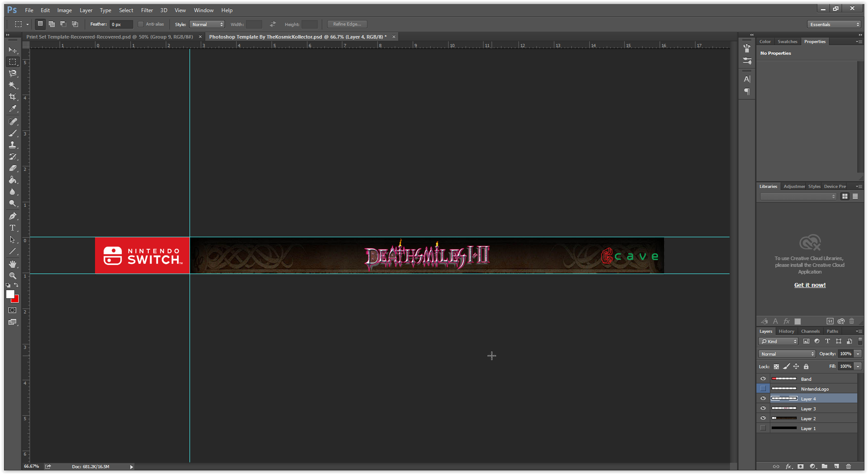The image size is (868, 474).
Task: Select the Clone Stamp tool
Action: coord(13,145)
